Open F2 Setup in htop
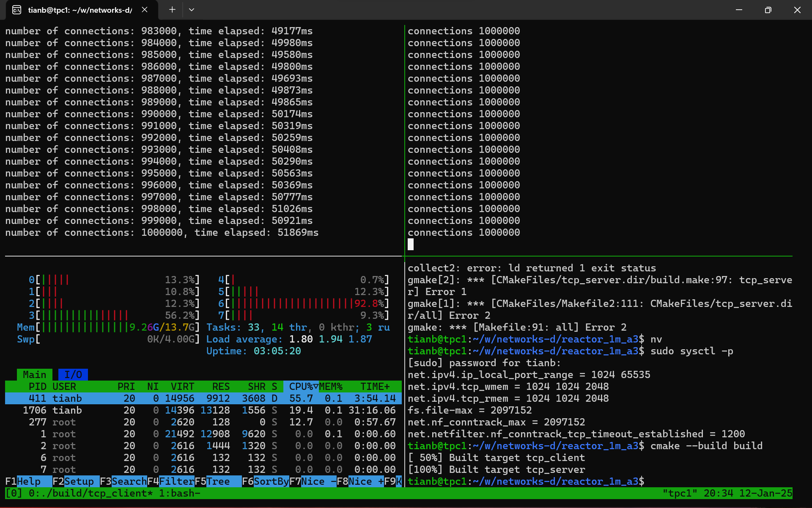The height and width of the screenshot is (508, 812). point(79,481)
